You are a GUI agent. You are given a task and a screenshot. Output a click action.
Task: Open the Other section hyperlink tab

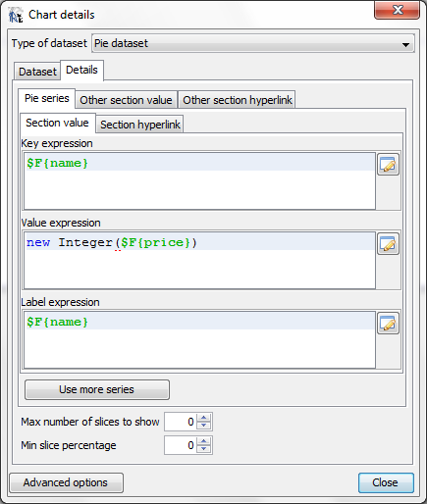point(238,100)
